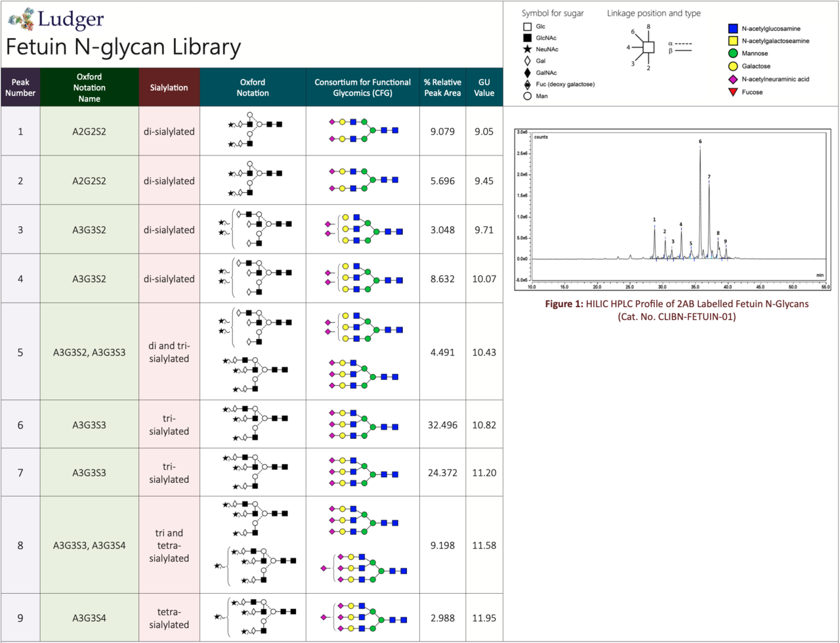
Task: Click the 'Symbol for sugar' legend heading
Action: click(553, 13)
